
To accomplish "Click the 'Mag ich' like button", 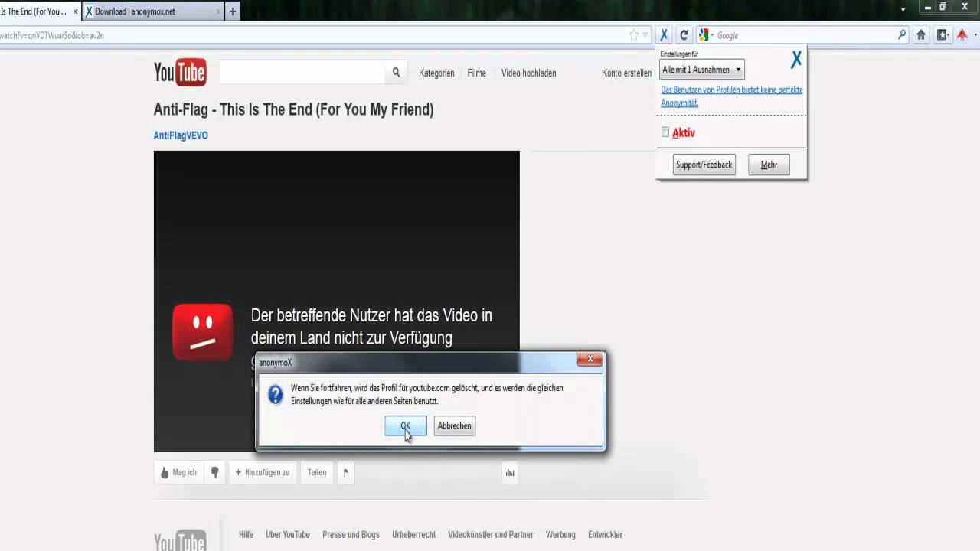I will click(x=178, y=473).
